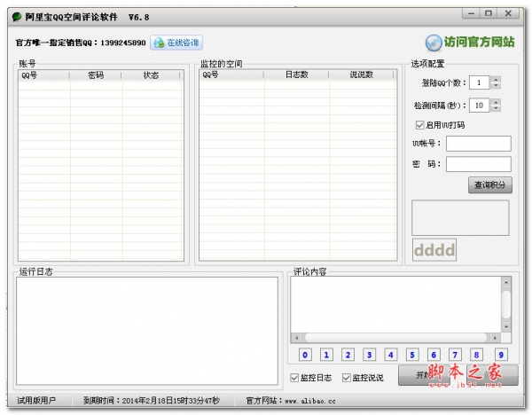Close the 阿里宝QQ空间评论软件 window
The height and width of the screenshot is (415, 532).
pos(508,13)
